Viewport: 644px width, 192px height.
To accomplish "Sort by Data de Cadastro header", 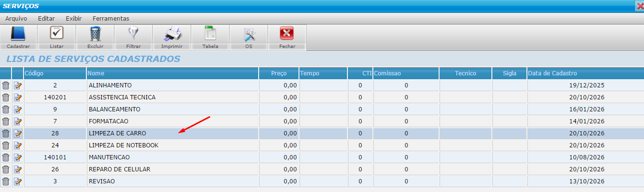I will click(x=585, y=73).
